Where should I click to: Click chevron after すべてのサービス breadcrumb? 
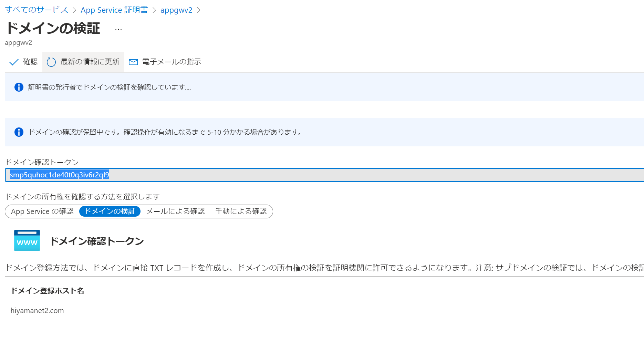pyautogui.click(x=74, y=10)
